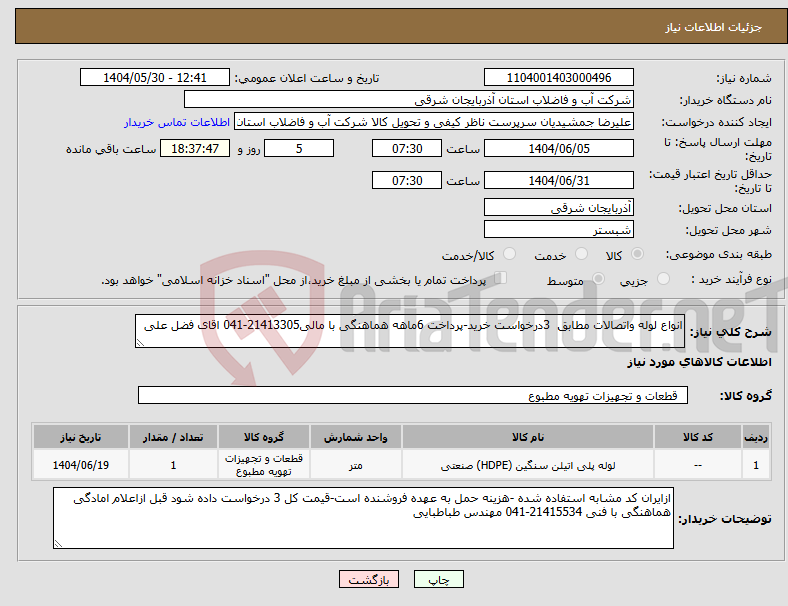The image size is (788, 606).
Task: Click the تاریخ نیاز column header
Action: 80,437
